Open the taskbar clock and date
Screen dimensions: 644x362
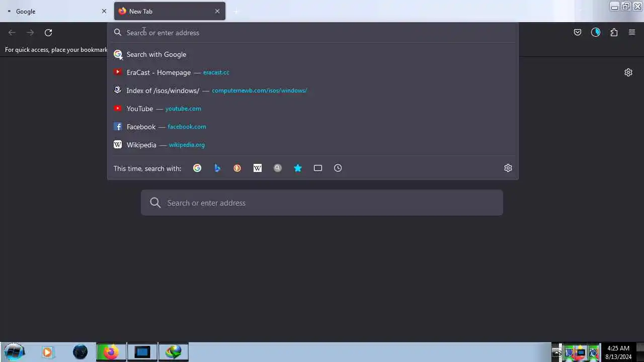click(618, 352)
